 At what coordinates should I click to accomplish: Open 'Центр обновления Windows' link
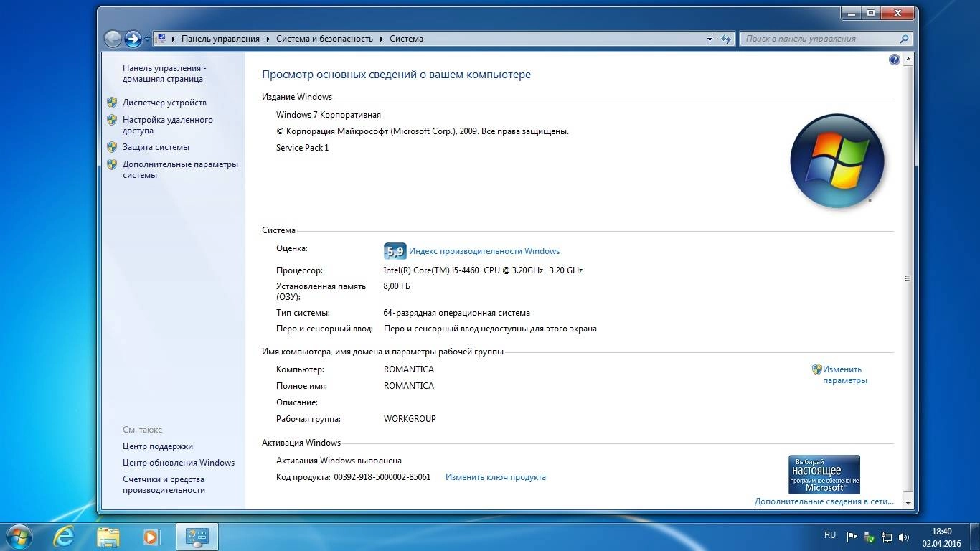pos(179,463)
